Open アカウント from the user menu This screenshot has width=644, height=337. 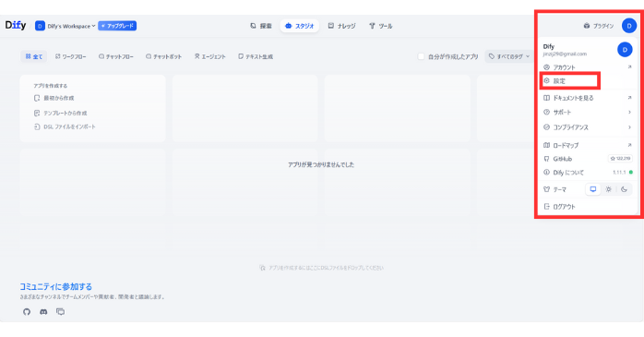pos(588,67)
